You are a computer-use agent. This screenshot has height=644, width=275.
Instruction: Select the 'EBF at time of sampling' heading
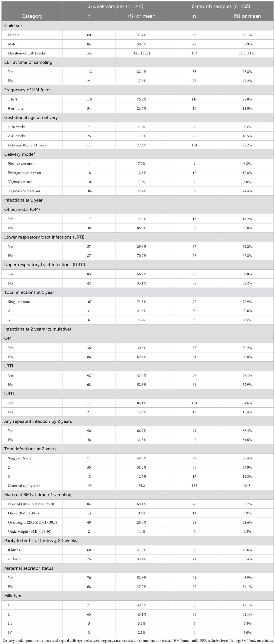coord(28,62)
